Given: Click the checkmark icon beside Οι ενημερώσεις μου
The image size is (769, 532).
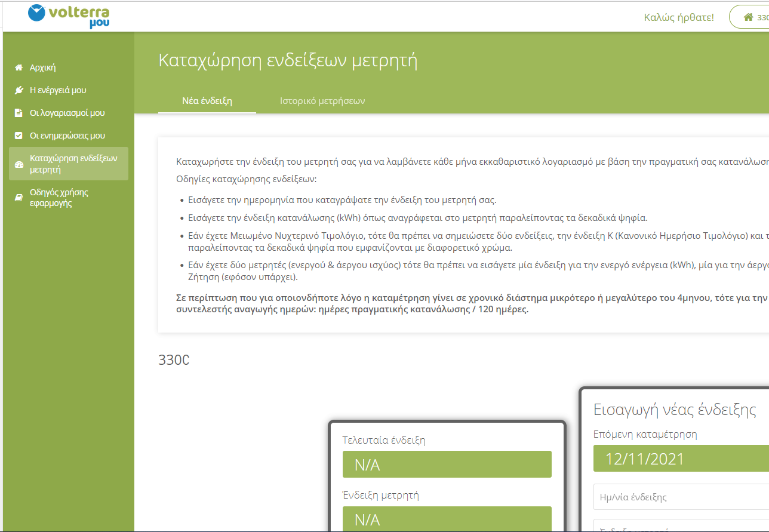Looking at the screenshot, I should pos(19,136).
